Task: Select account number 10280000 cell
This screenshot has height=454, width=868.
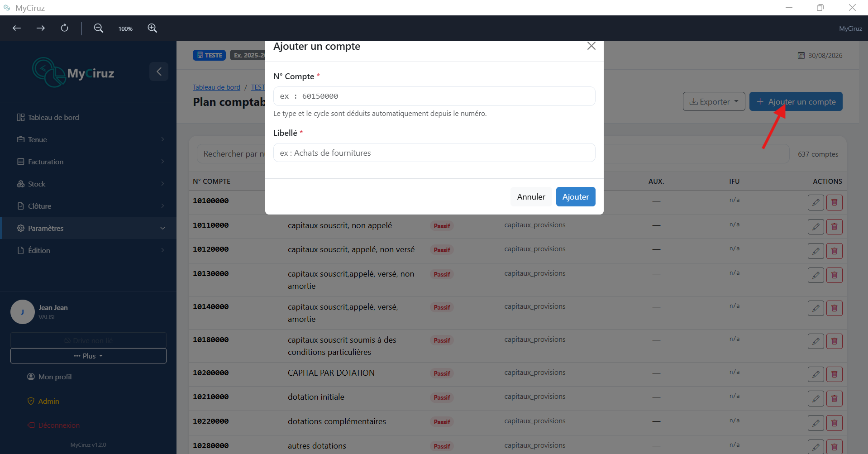Action: point(211,445)
